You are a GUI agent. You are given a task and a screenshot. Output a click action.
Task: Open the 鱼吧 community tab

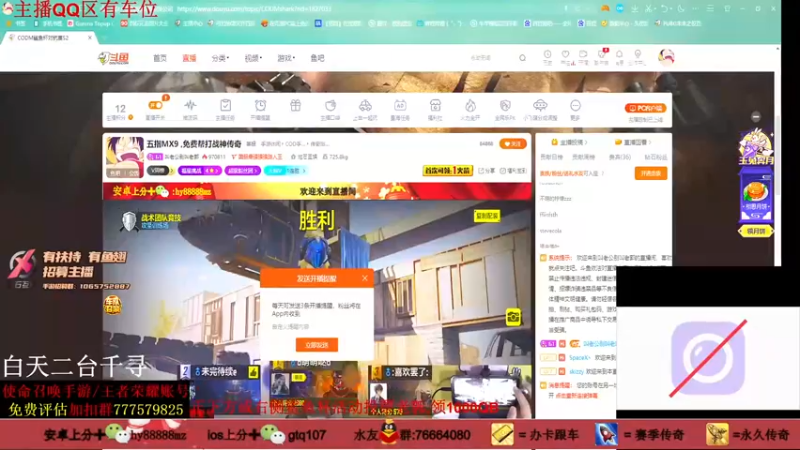[x=317, y=58]
